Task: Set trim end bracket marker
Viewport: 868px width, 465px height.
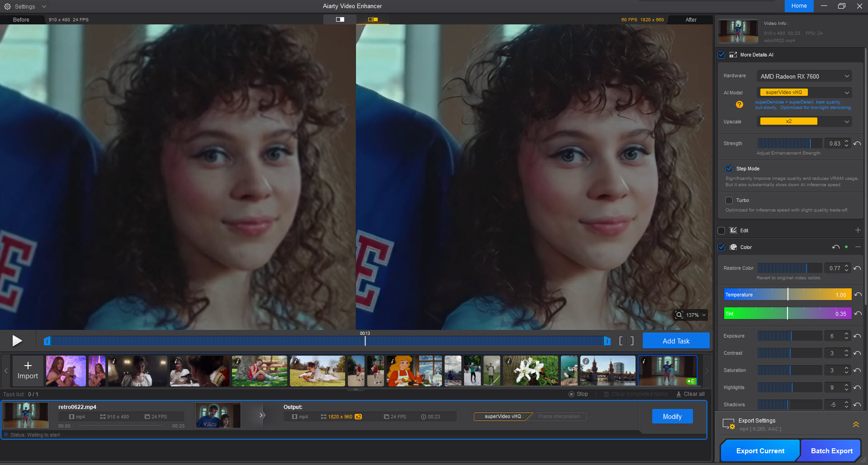Action: pyautogui.click(x=632, y=341)
